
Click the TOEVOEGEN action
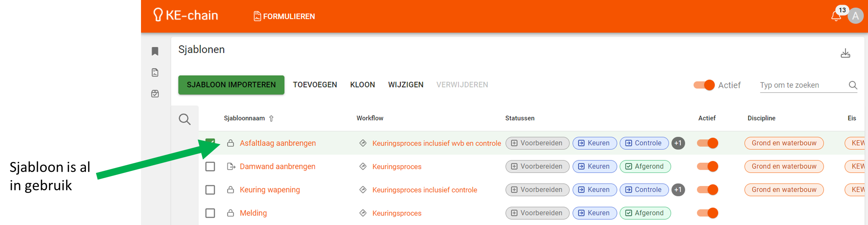click(x=315, y=85)
